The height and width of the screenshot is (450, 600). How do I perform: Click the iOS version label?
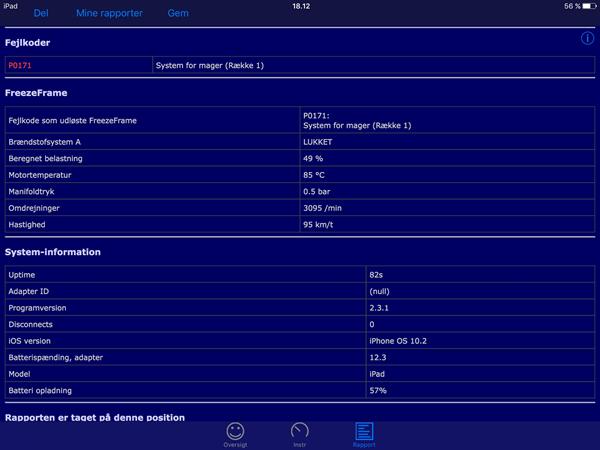[x=29, y=341]
